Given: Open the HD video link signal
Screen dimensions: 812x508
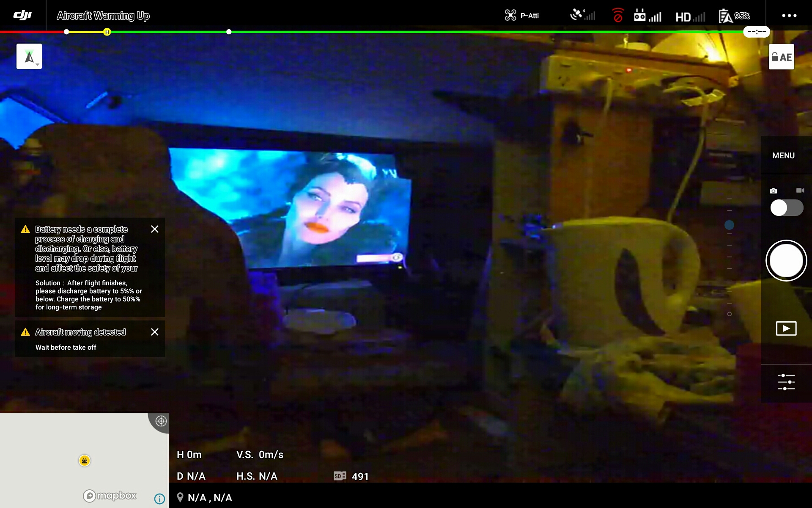Looking at the screenshot, I should tap(690, 17).
